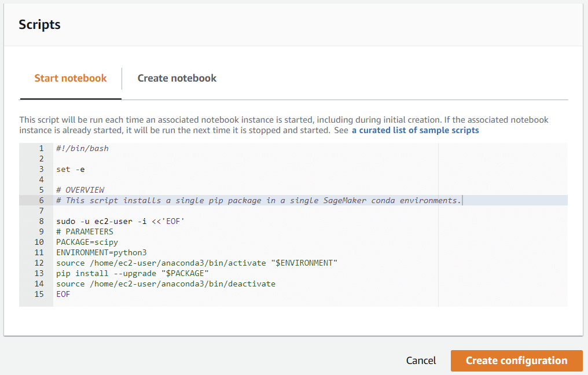Click the '# PARAMETERS' comment line
The image size is (588, 375).
(84, 231)
